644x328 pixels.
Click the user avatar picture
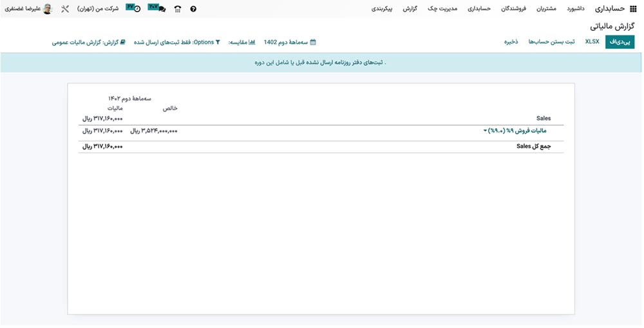pos(47,9)
